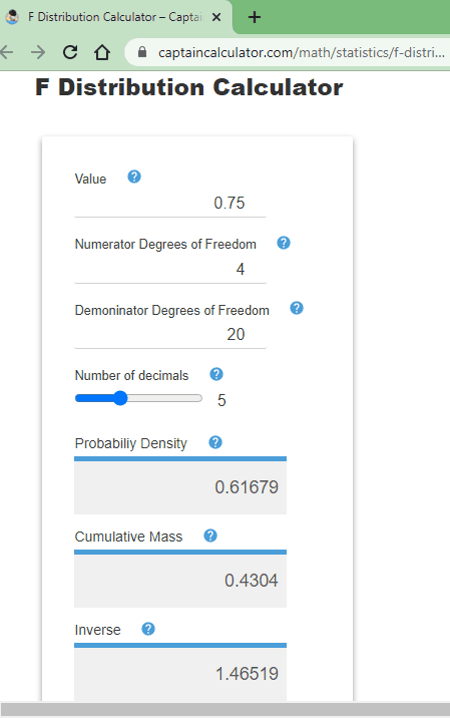
Task: Go to the browser home page icon
Action: pyautogui.click(x=102, y=52)
